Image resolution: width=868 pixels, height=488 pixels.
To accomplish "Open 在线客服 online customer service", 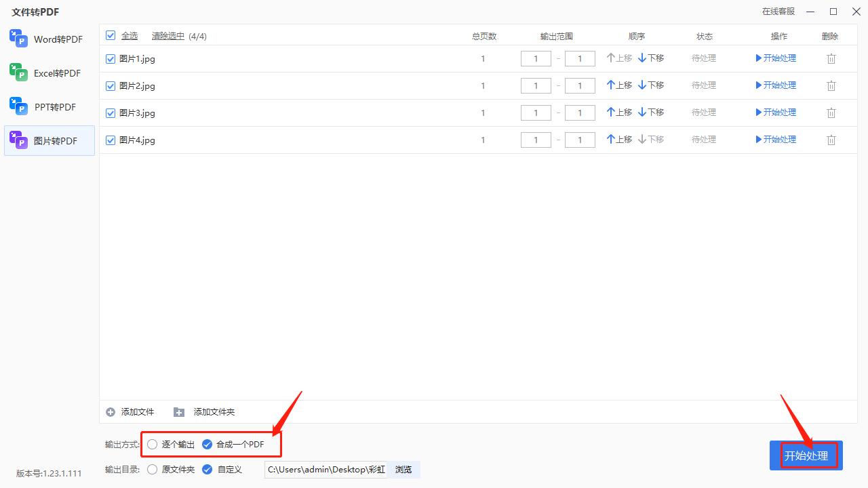I will coord(778,12).
